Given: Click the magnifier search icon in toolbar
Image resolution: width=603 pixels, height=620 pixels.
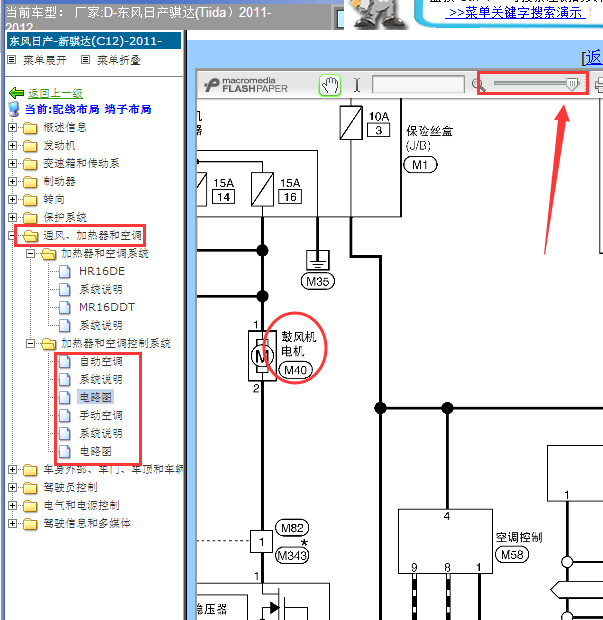Looking at the screenshot, I should (479, 85).
